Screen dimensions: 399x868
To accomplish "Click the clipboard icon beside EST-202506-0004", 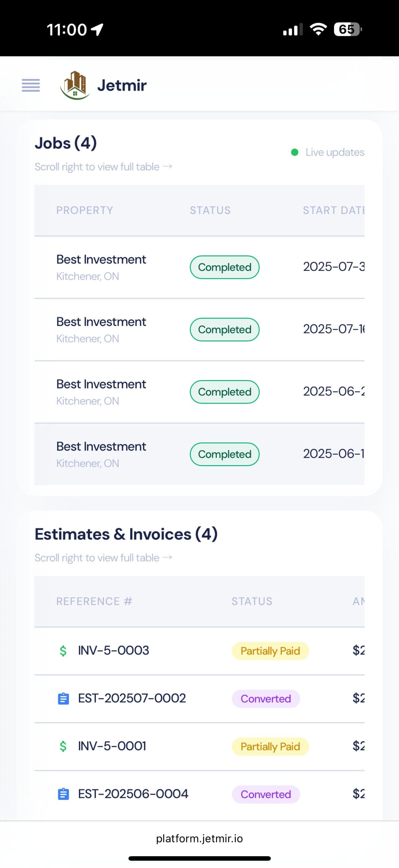I will tap(63, 794).
